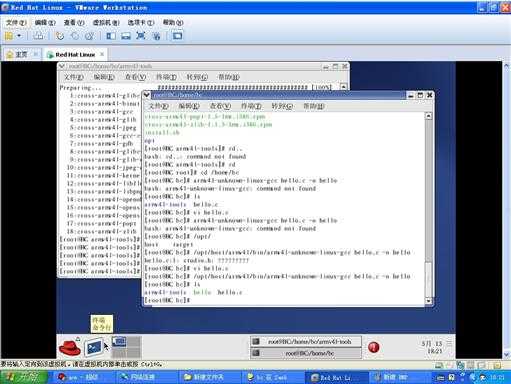Screen dimensions: 511x384
Task: Open the VMware 选项卡(T) menu
Action: [141, 22]
